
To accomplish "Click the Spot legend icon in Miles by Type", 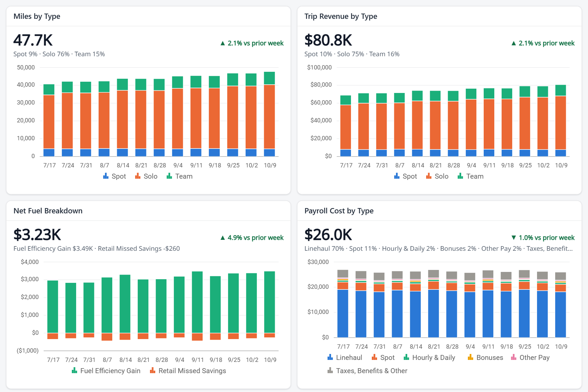I will tap(106, 176).
